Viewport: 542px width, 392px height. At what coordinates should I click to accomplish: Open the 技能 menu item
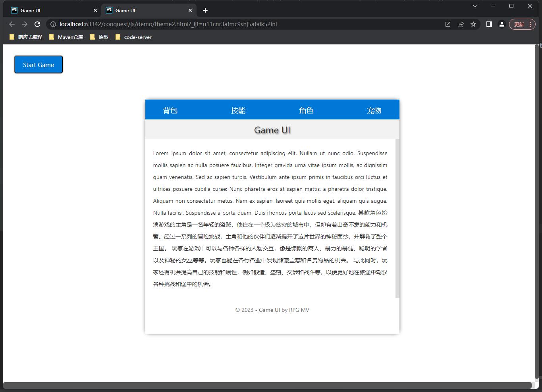tap(238, 110)
